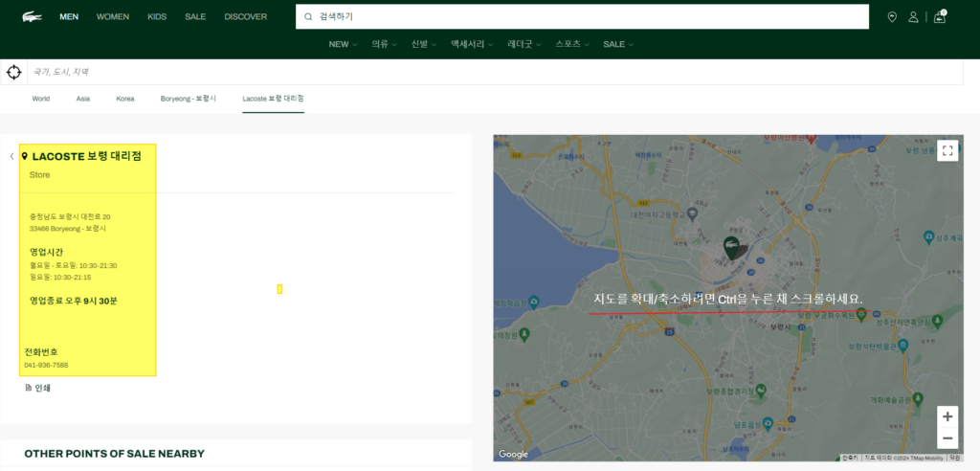Expand the 스포츠 dropdown menu
The height and width of the screenshot is (471, 980).
coord(572,44)
